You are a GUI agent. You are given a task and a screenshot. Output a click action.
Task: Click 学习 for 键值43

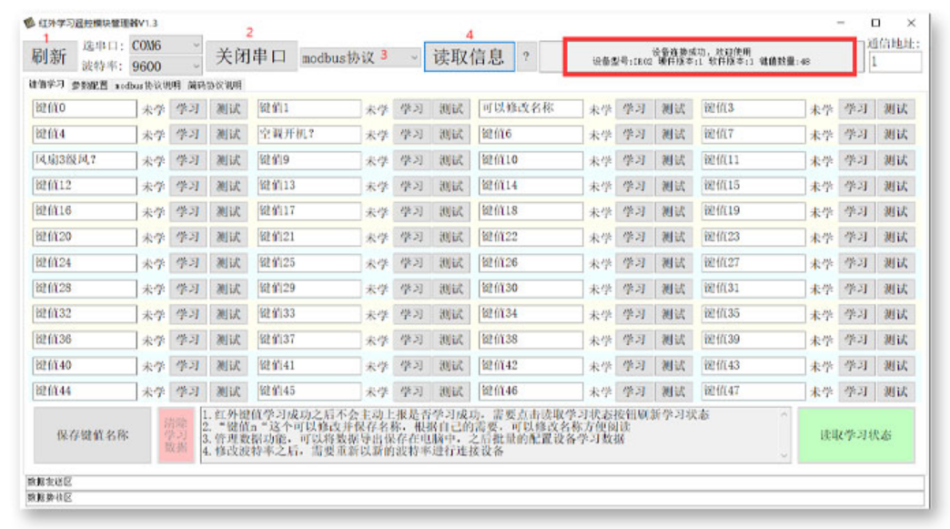(x=856, y=366)
